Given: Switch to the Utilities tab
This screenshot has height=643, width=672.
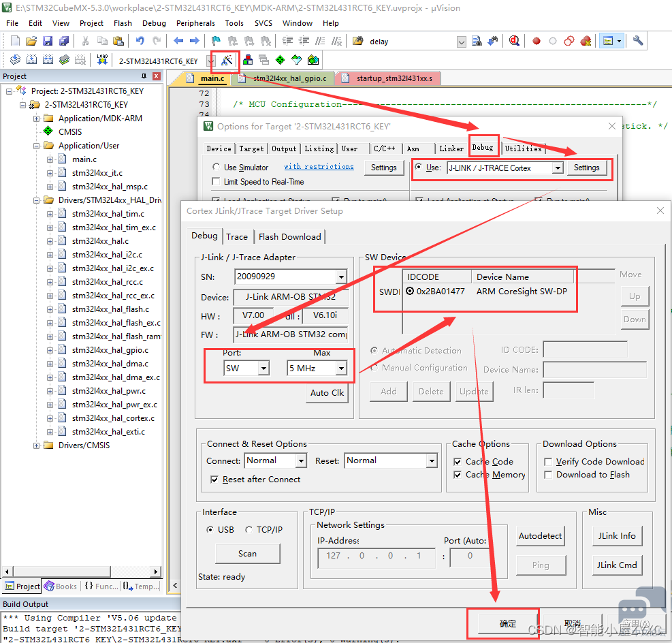Looking at the screenshot, I should point(523,148).
